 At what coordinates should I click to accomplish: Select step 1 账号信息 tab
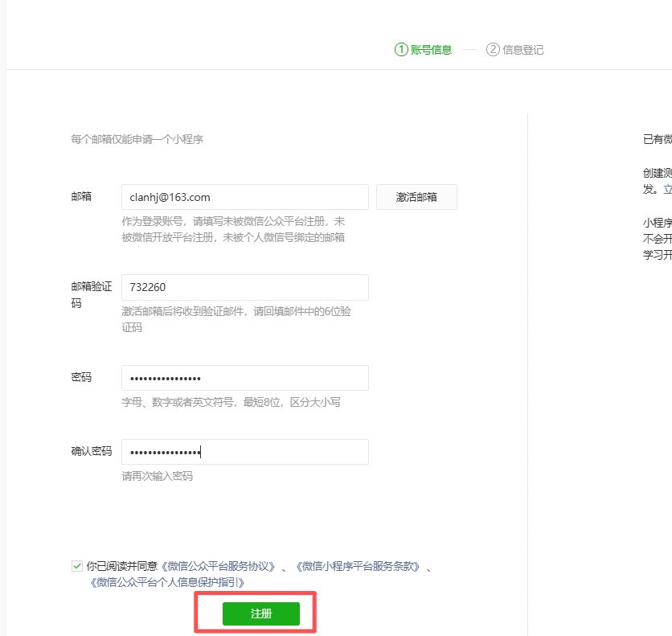click(x=423, y=50)
